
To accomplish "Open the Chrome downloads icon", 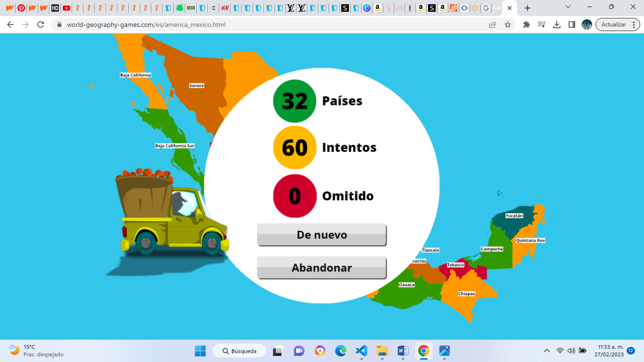I will tap(557, 25).
